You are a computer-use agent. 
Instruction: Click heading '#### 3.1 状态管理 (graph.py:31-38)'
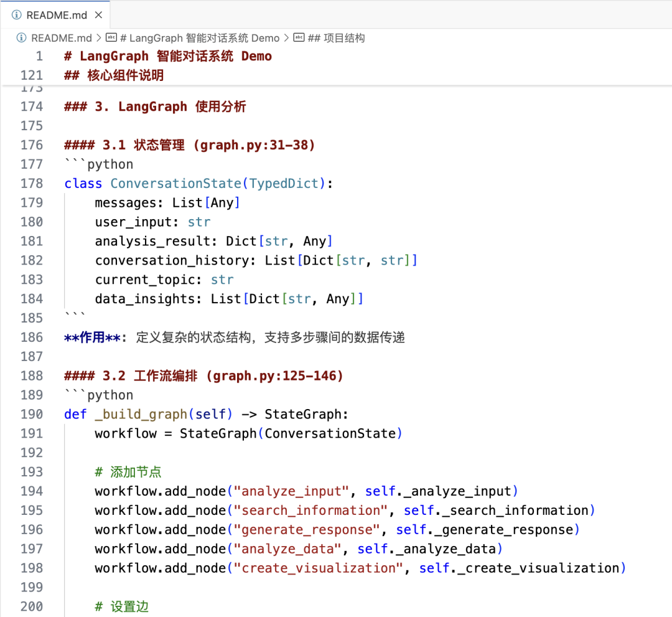(189, 145)
